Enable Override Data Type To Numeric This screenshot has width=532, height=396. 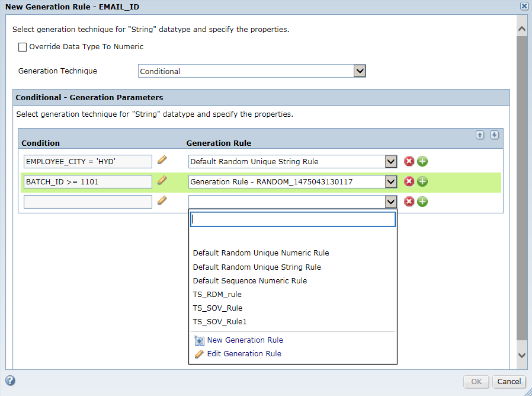23,47
